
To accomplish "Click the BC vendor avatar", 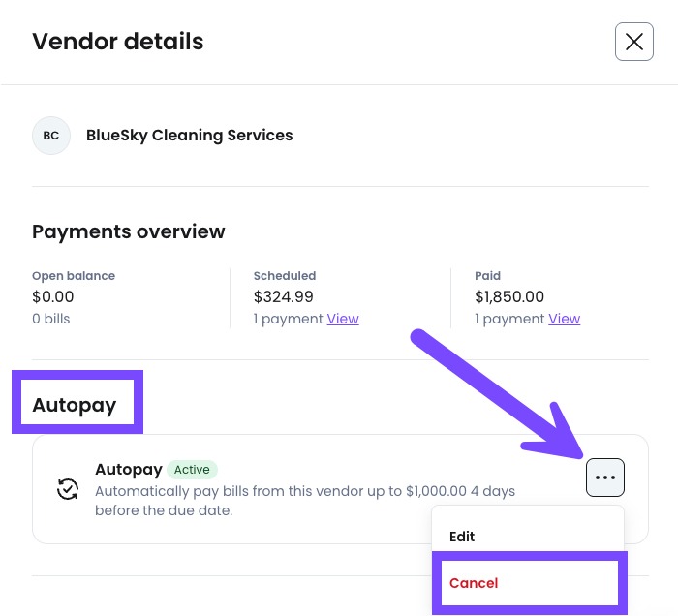I will tap(51, 136).
